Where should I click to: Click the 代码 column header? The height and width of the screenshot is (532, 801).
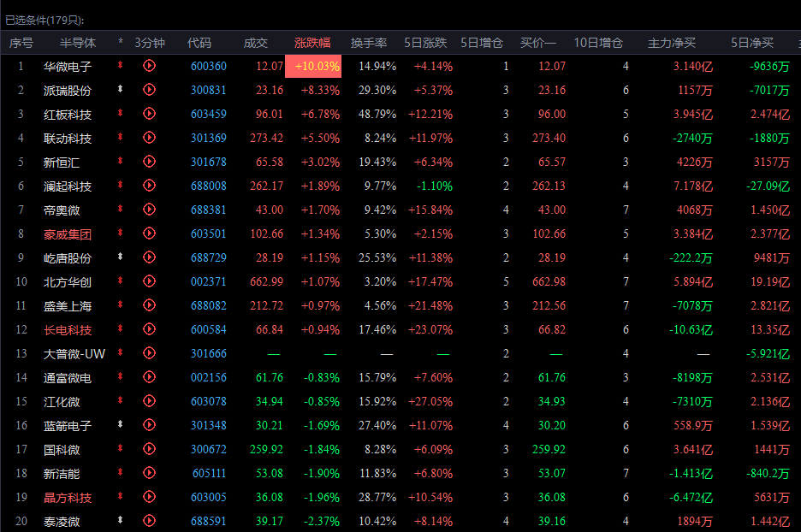pyautogui.click(x=199, y=43)
